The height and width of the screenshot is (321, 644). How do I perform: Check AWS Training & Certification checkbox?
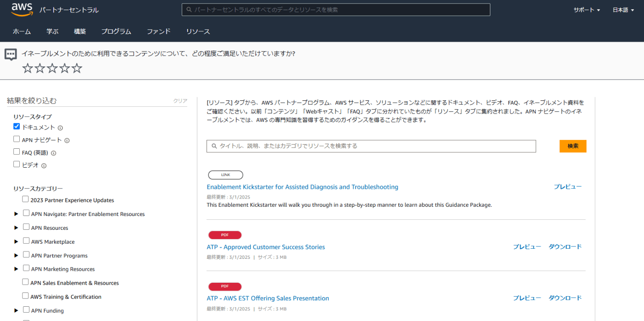coord(25,296)
